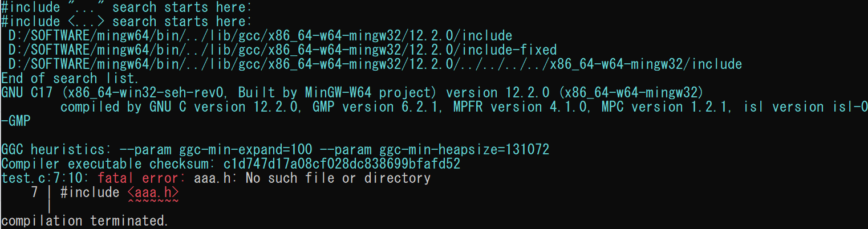
Task: Click the End of search list text
Action: [70, 79]
